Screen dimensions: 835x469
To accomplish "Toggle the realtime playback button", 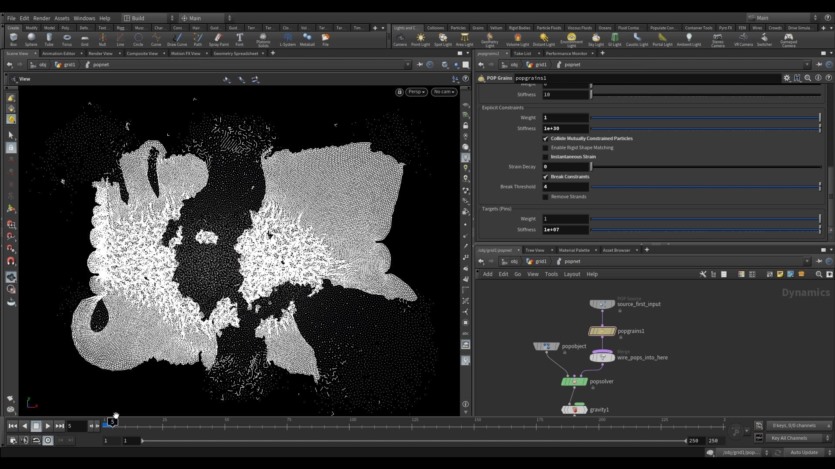I will coord(48,440).
